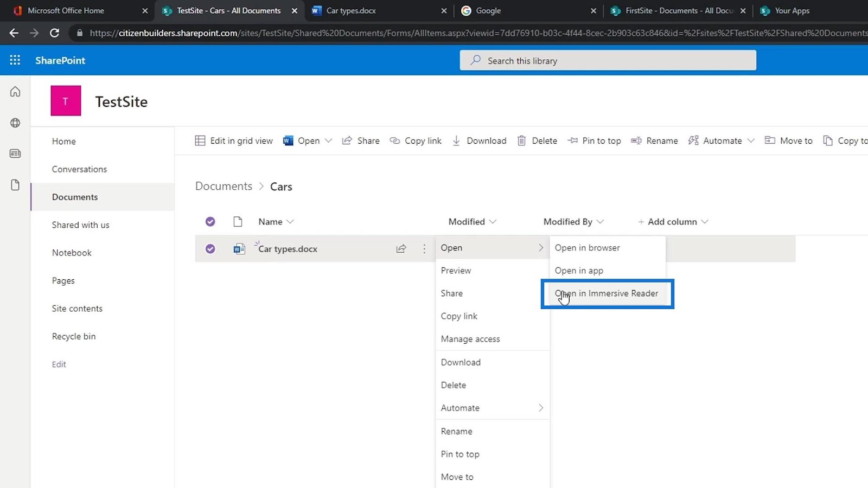
Task: Toggle the select all items circle in header
Action: click(210, 221)
